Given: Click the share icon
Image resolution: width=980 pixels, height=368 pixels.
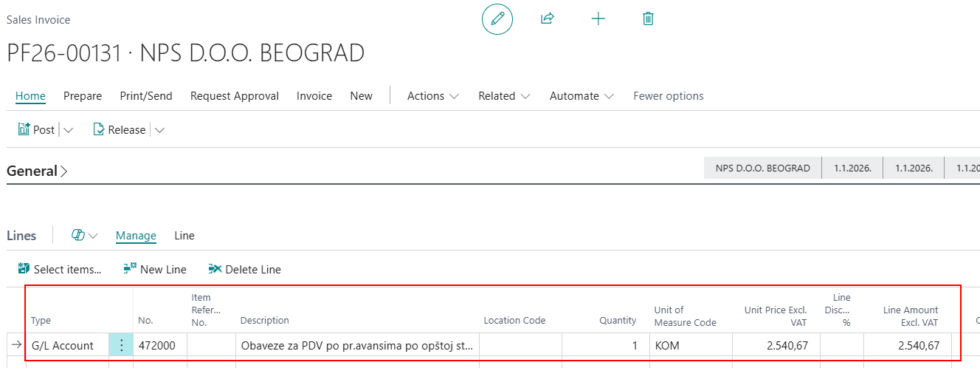Looking at the screenshot, I should tap(547, 19).
